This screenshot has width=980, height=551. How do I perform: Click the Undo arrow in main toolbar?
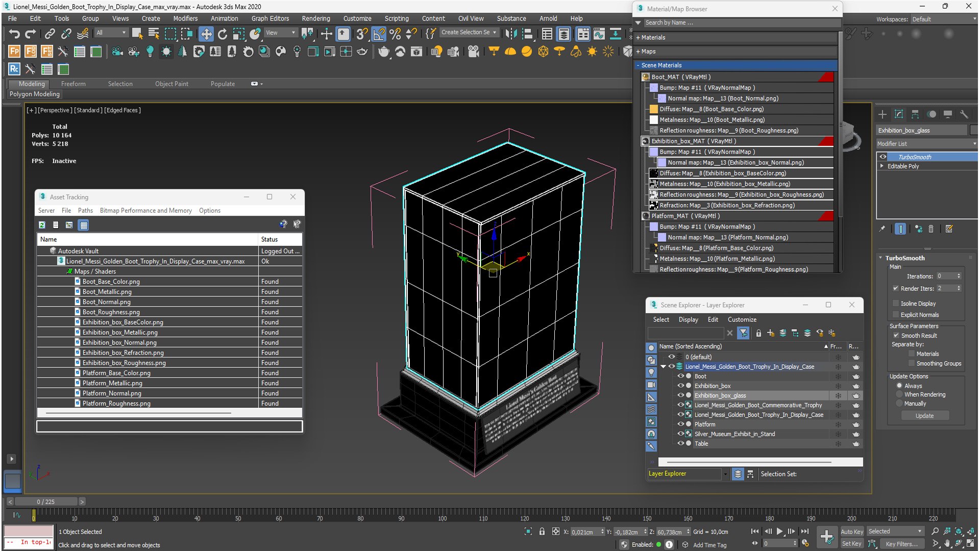pyautogui.click(x=14, y=34)
